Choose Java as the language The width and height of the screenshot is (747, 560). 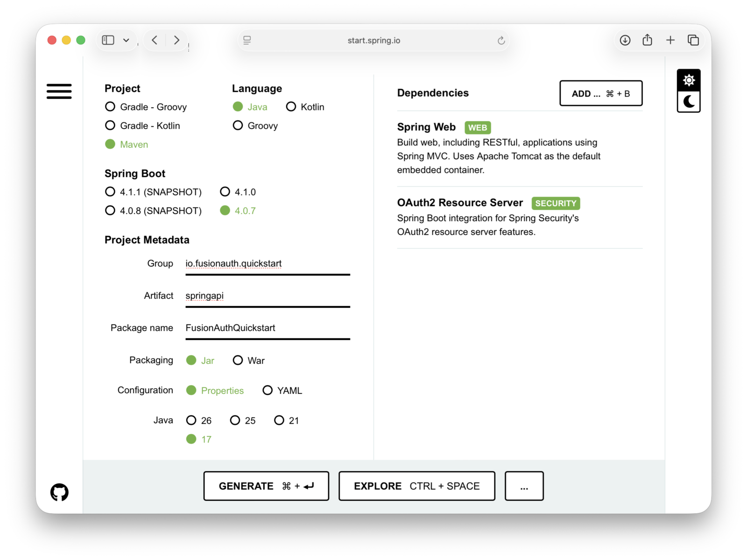tap(250, 107)
